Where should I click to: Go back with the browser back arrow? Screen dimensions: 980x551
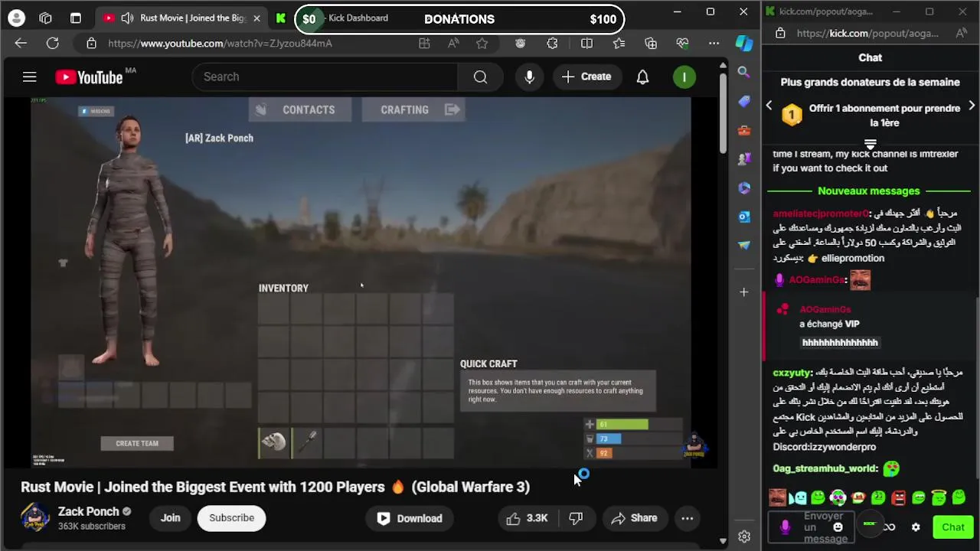point(21,44)
